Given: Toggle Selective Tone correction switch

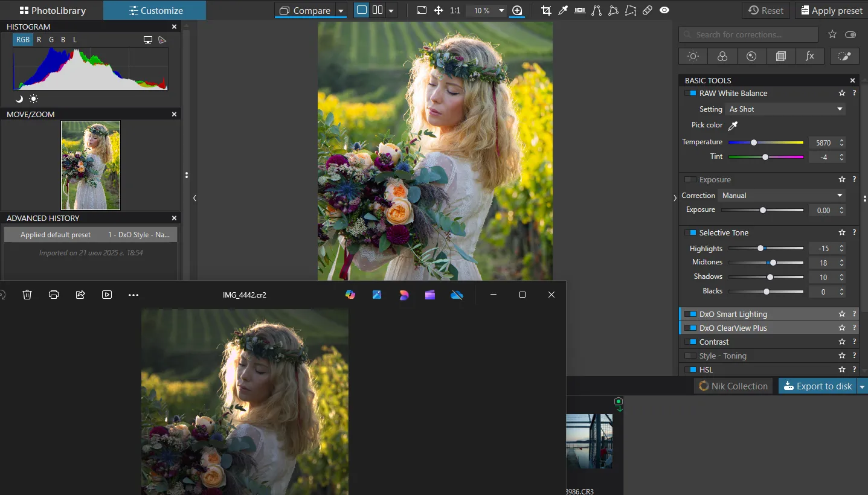Looking at the screenshot, I should [690, 233].
